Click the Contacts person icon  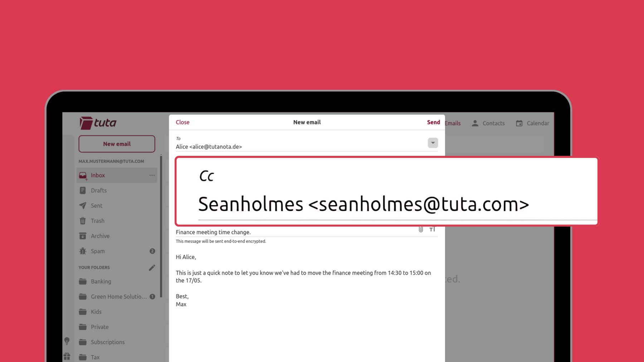[475, 123]
